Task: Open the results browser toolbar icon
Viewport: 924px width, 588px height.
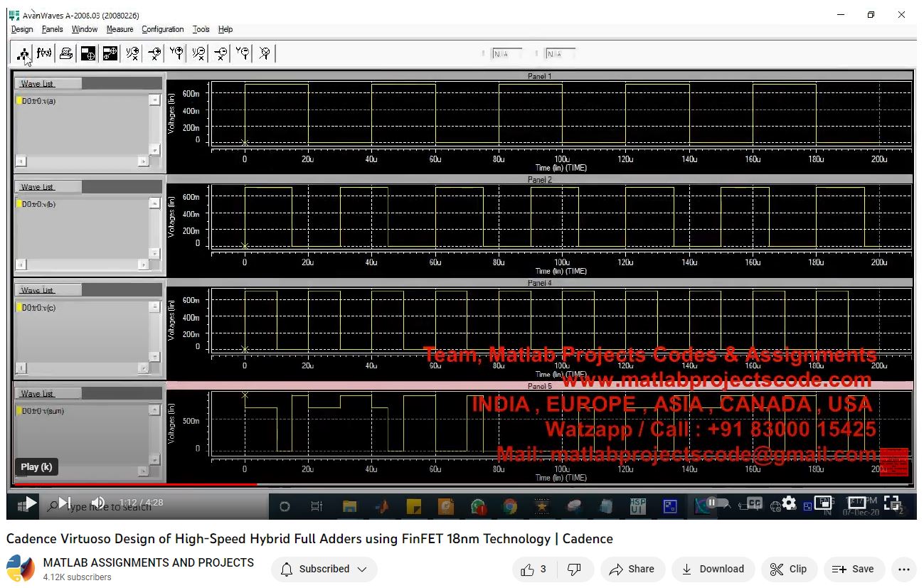Action: (23, 53)
